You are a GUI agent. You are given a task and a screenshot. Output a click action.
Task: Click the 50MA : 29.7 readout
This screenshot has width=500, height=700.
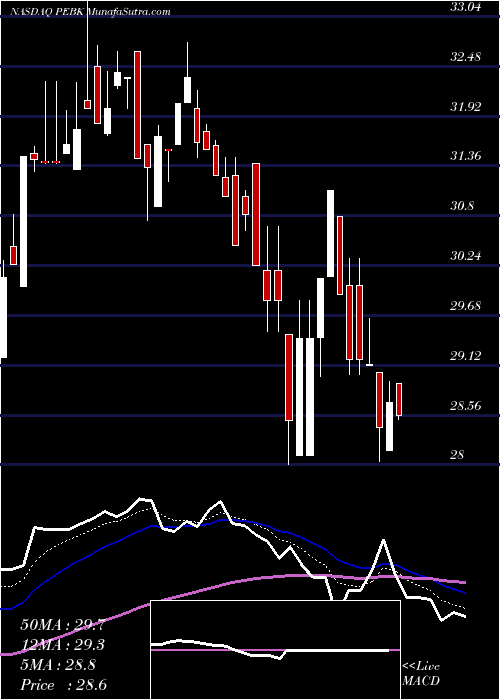pyautogui.click(x=63, y=625)
